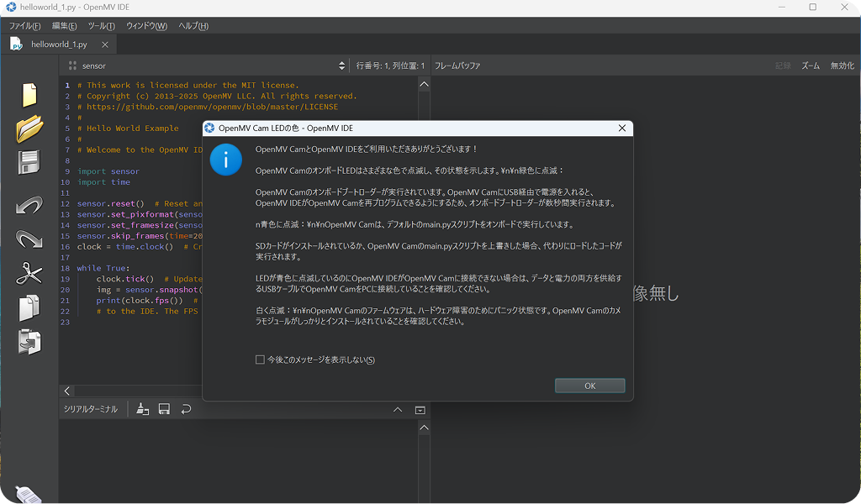Click the 'while True:' code line

coord(103,268)
